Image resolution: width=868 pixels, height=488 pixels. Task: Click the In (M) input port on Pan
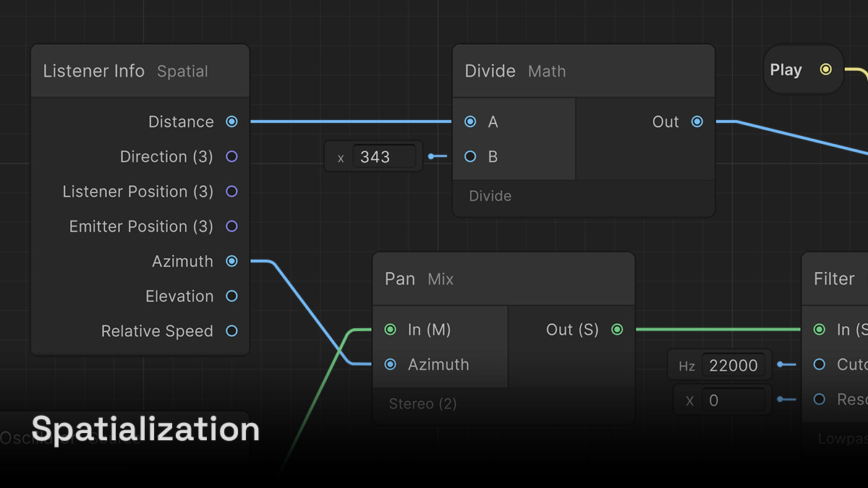[x=391, y=330]
